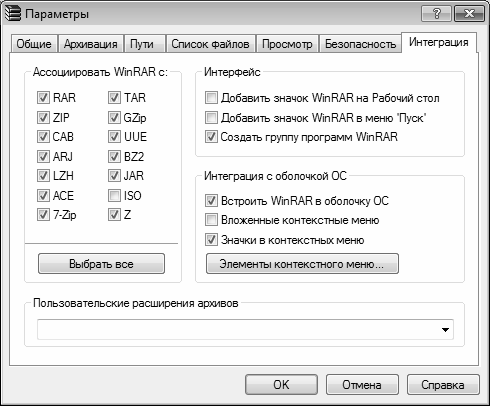Click the Отмена button

click(362, 385)
